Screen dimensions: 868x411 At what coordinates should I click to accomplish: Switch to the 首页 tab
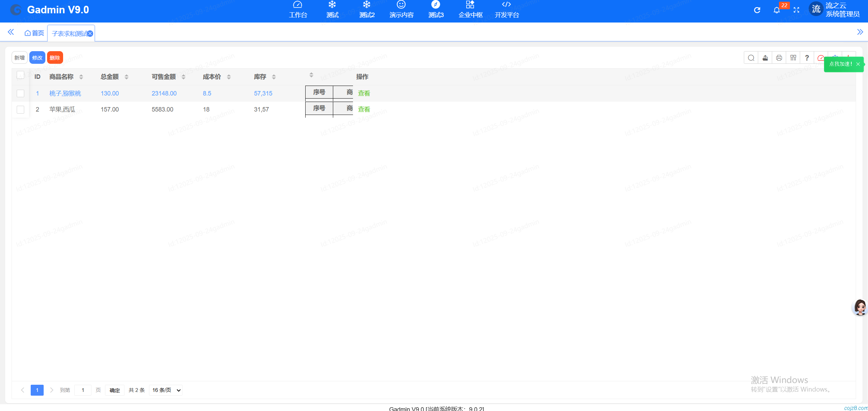click(34, 33)
